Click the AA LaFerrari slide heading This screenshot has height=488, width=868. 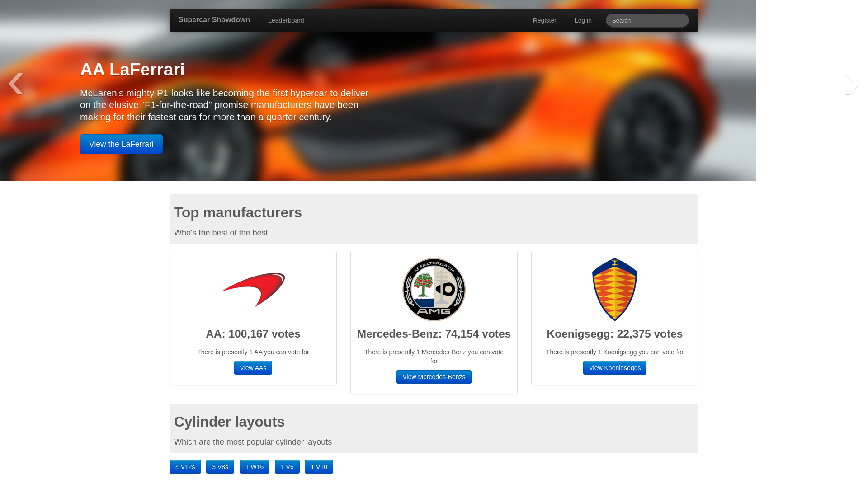(x=132, y=70)
